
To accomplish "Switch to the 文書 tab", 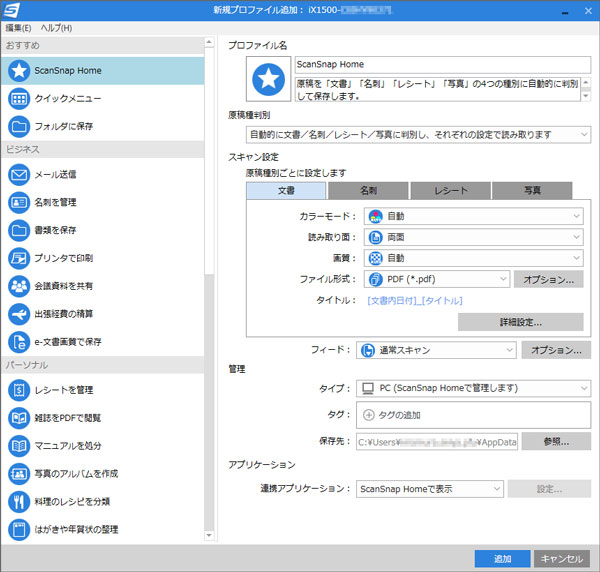I will click(x=286, y=191).
